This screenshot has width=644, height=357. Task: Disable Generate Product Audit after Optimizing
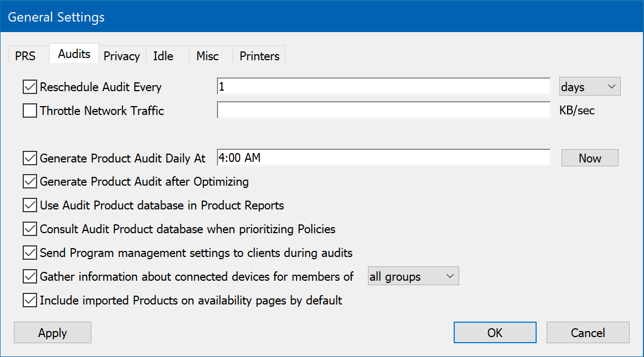tap(30, 182)
